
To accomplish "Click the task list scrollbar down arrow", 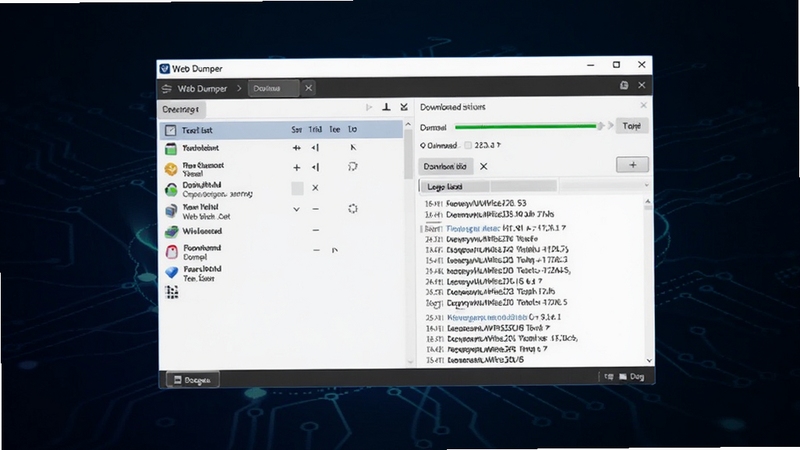I will pos(410,362).
